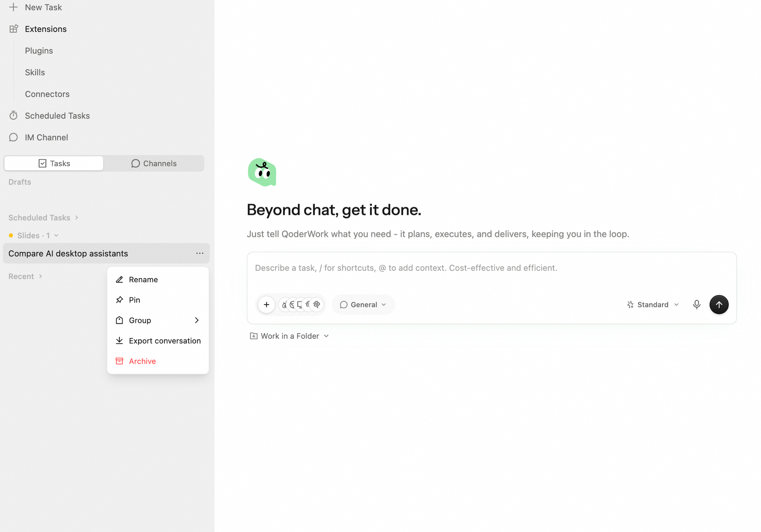This screenshot has height=532, width=761.
Task: Click the plus add-attachment button in the prompt box
Action: (x=266, y=305)
